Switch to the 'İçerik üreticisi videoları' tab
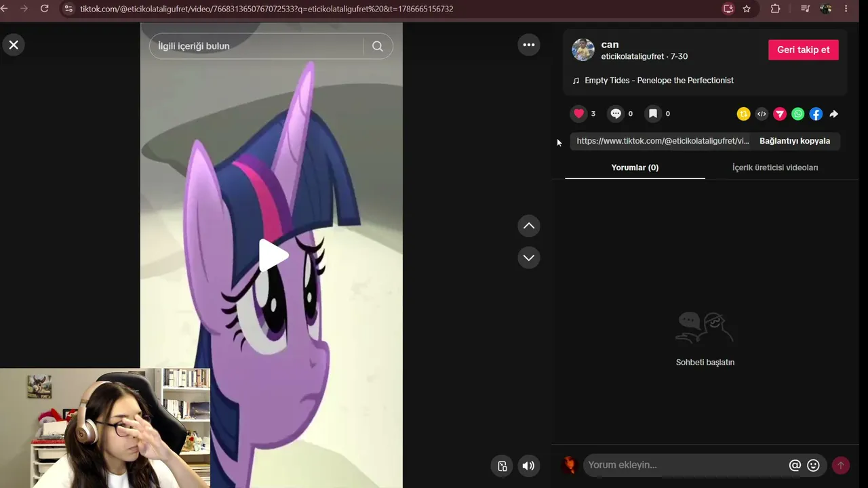Image resolution: width=868 pixels, height=488 pixels. [775, 167]
